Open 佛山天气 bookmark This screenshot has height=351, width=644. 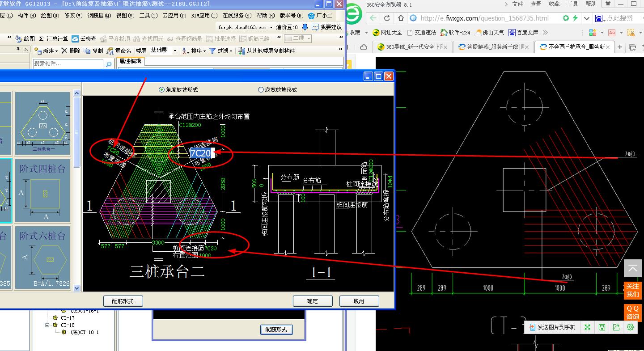(x=490, y=33)
